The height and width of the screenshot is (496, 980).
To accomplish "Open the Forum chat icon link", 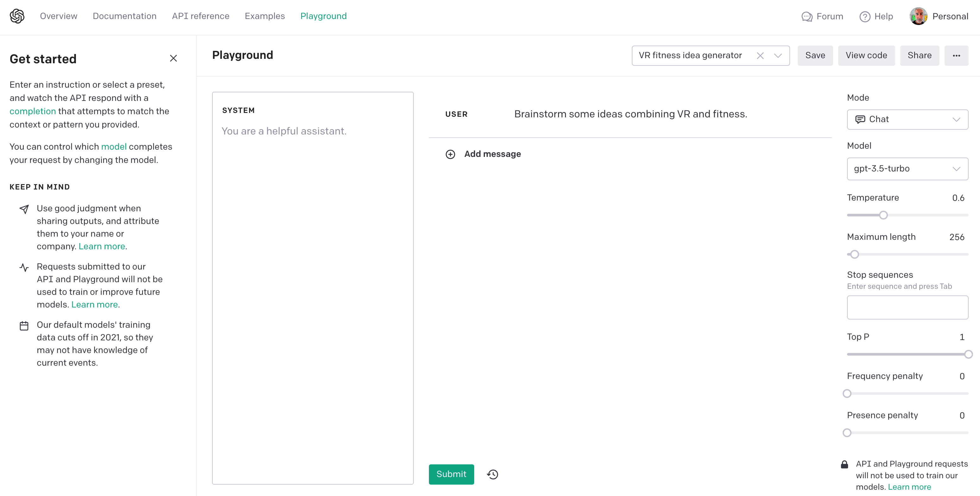I will point(807,17).
